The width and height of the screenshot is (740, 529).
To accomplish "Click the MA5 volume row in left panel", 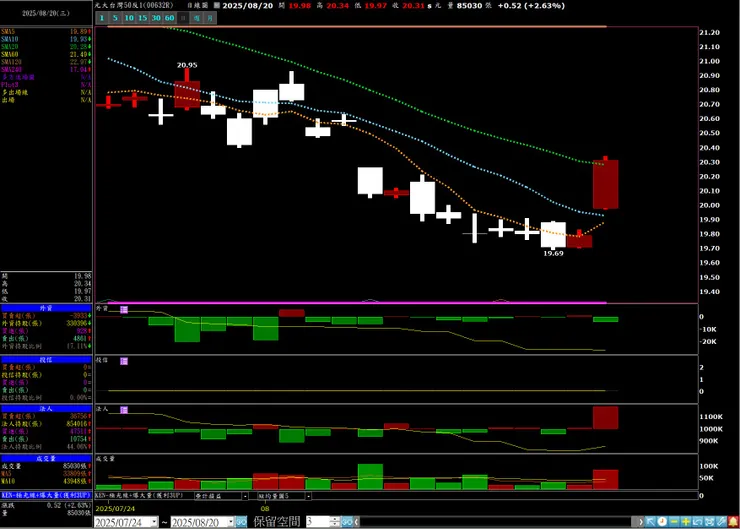I will pos(46,473).
